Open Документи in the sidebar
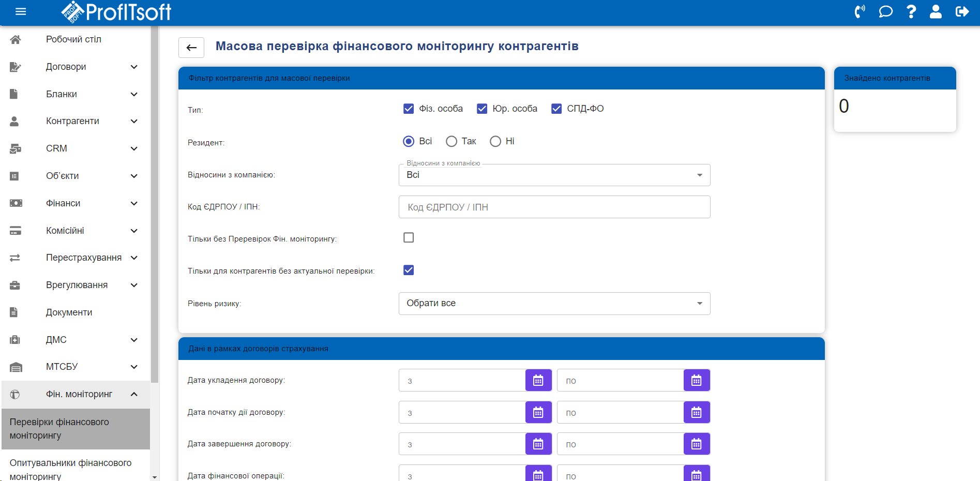The image size is (980, 481). pos(69,312)
